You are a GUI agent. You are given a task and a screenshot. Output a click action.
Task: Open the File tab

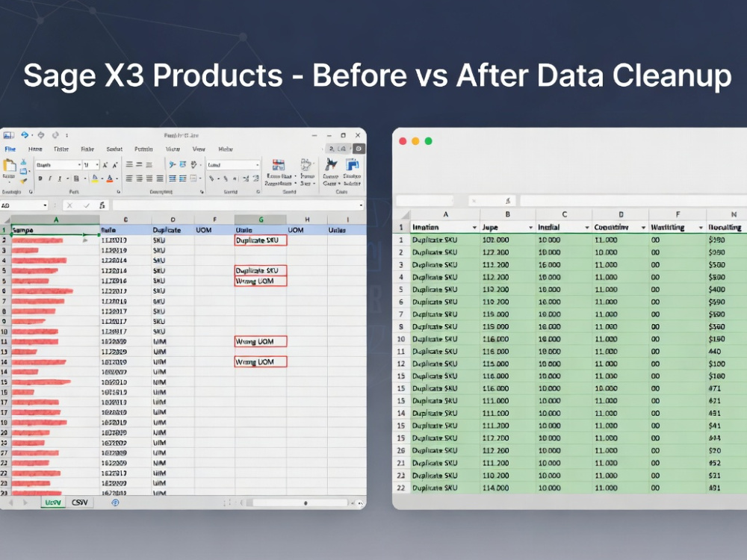(10, 149)
